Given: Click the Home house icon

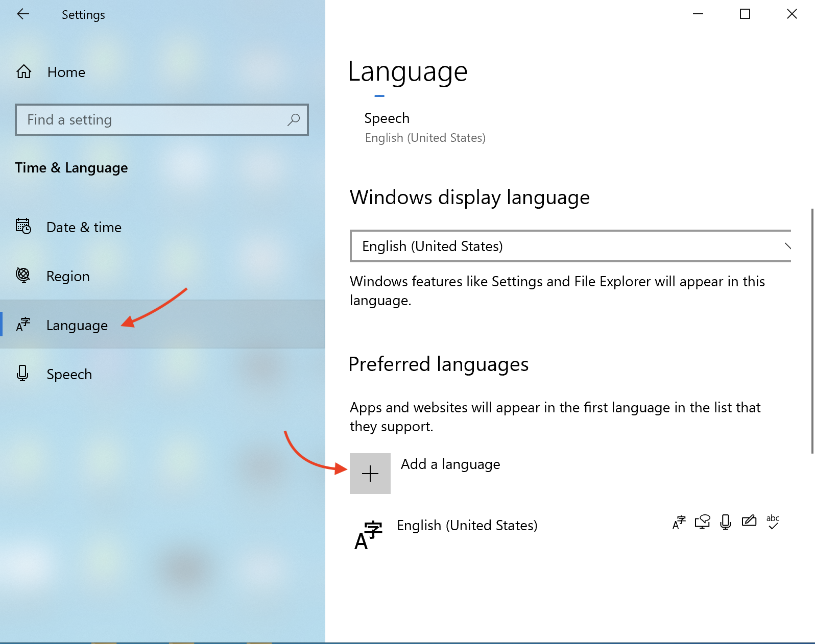Looking at the screenshot, I should click(24, 72).
